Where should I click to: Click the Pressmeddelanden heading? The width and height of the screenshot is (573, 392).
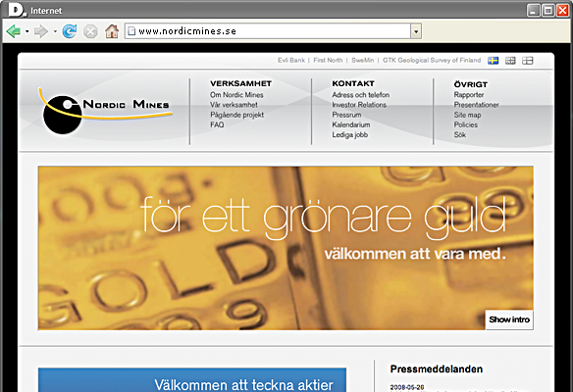[437, 369]
